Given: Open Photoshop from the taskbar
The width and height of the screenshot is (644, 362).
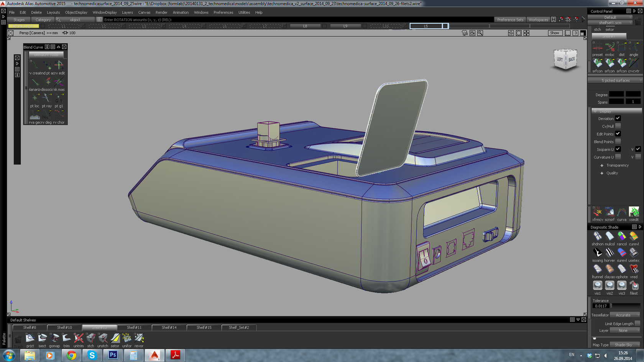Looking at the screenshot, I should [113, 355].
